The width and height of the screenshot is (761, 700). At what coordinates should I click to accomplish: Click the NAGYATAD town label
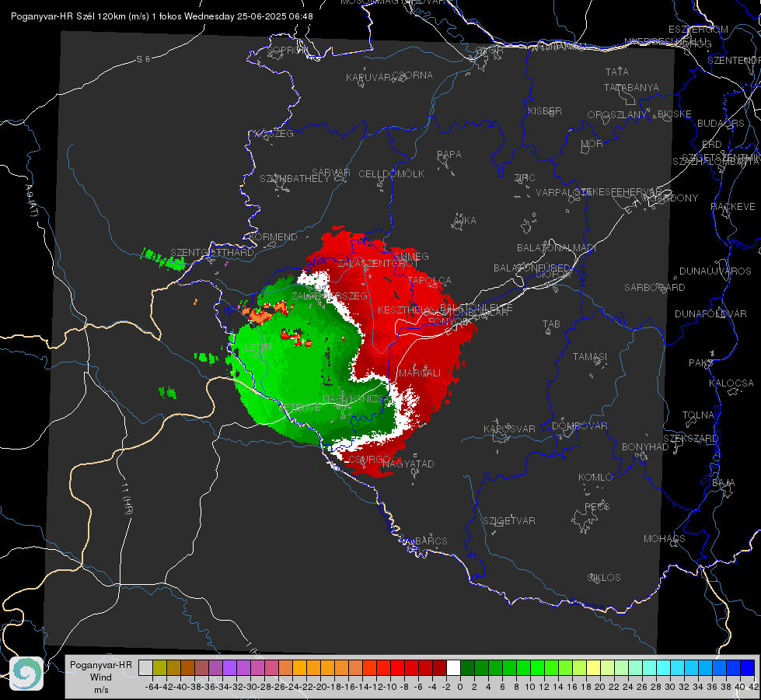click(x=408, y=464)
